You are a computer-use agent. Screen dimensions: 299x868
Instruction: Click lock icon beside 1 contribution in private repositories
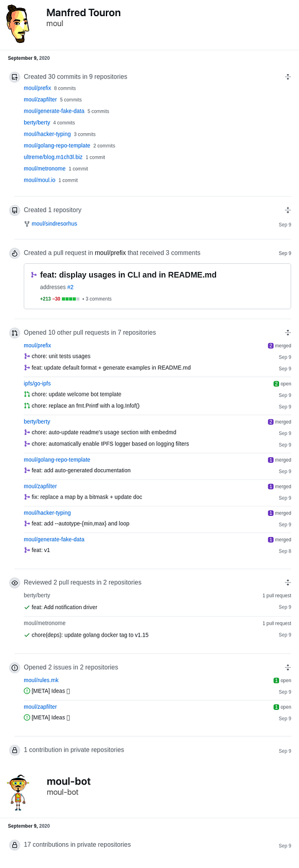coord(14,750)
